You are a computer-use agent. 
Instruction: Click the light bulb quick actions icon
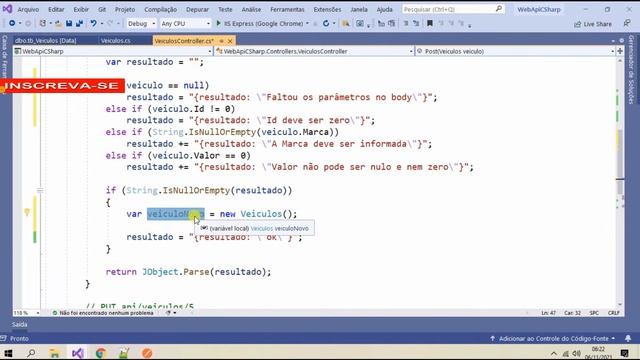[27, 212]
